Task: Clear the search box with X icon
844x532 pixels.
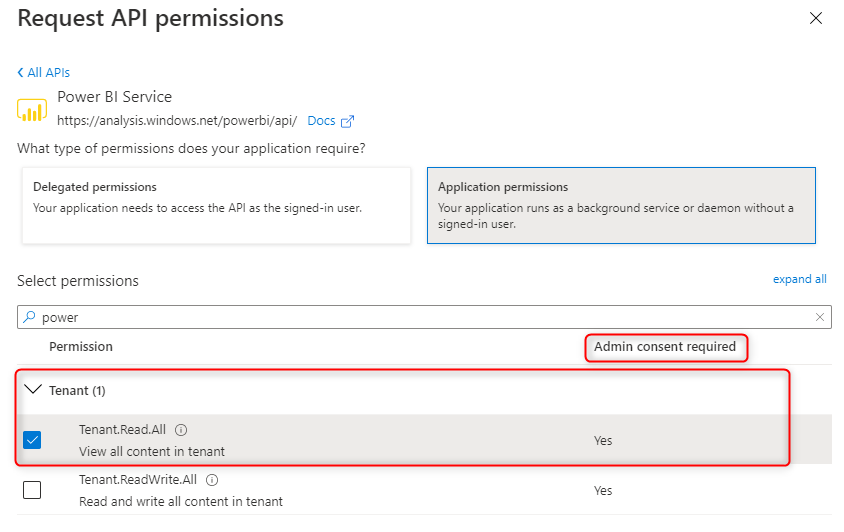Action: [x=820, y=317]
